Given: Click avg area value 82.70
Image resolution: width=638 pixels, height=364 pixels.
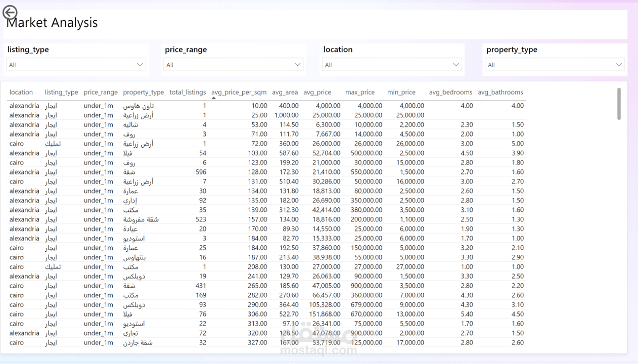Looking at the screenshot, I should click(290, 238).
